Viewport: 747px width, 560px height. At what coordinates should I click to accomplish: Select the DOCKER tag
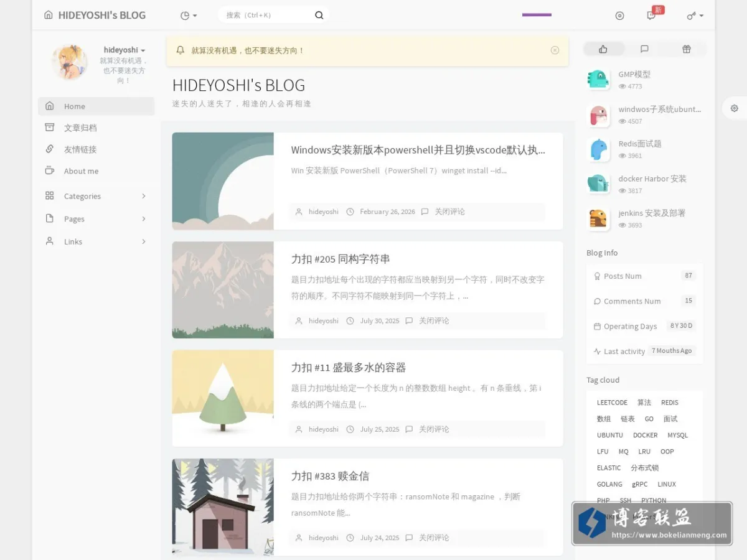click(645, 435)
